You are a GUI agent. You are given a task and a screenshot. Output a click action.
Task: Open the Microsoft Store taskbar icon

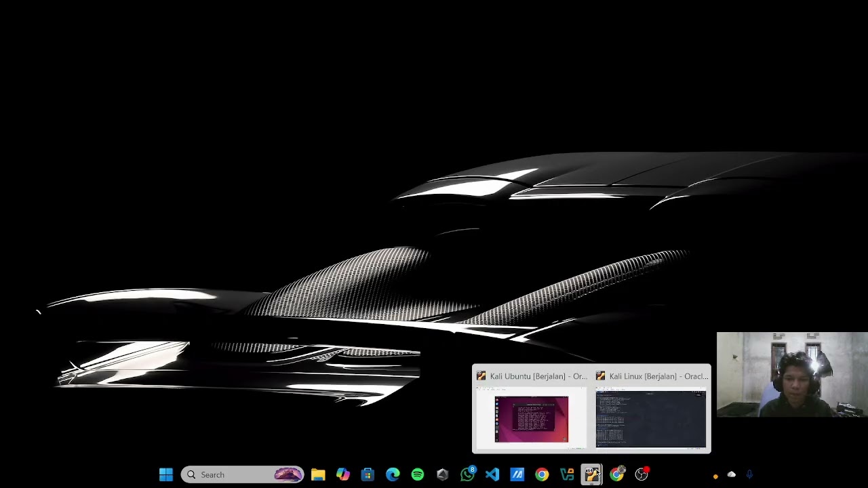click(368, 474)
